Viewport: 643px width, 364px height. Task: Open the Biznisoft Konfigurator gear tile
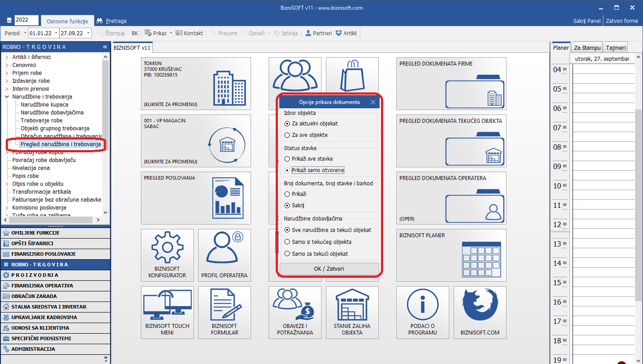(167, 255)
